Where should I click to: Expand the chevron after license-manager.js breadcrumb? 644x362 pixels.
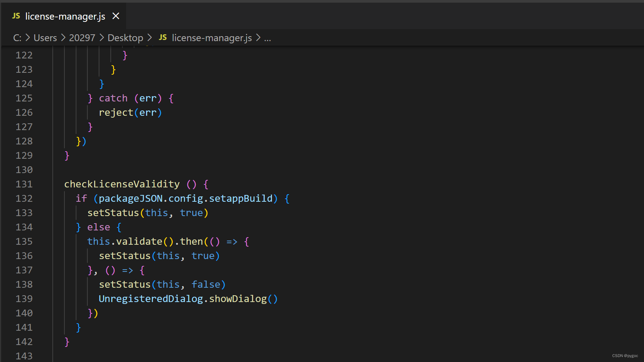tap(258, 38)
